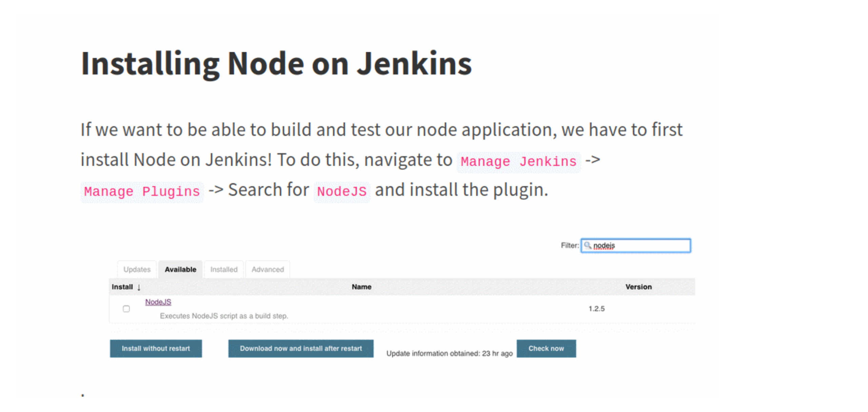Click the NodeJS inline code text
Viewport: 868px width, 412px height.
[x=342, y=191]
